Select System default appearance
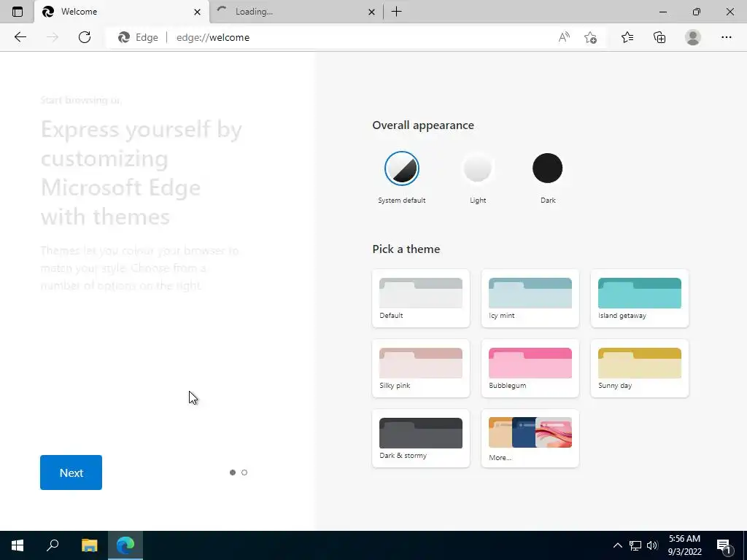 click(x=402, y=168)
